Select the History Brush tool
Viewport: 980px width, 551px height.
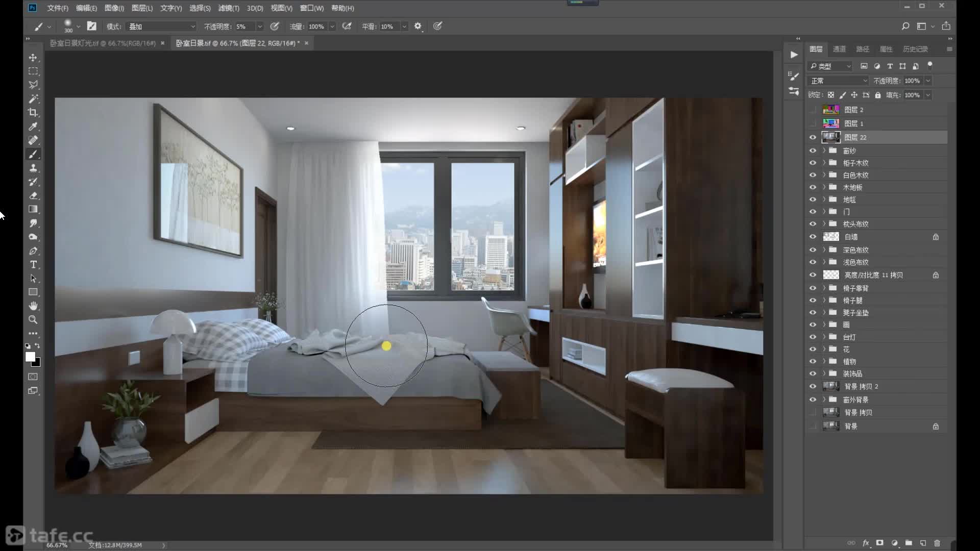pos(33,182)
